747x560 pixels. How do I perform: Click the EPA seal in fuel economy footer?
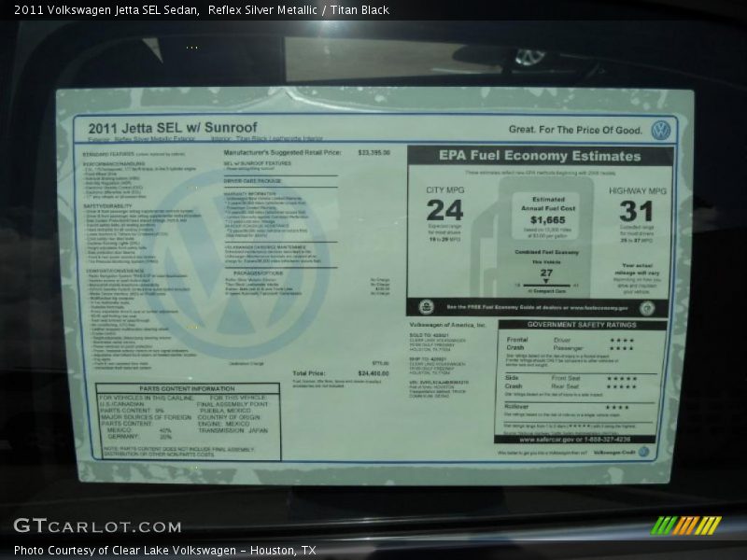(x=426, y=307)
